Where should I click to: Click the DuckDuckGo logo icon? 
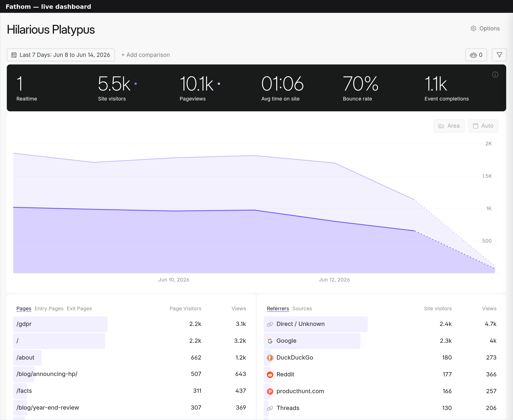coord(270,358)
